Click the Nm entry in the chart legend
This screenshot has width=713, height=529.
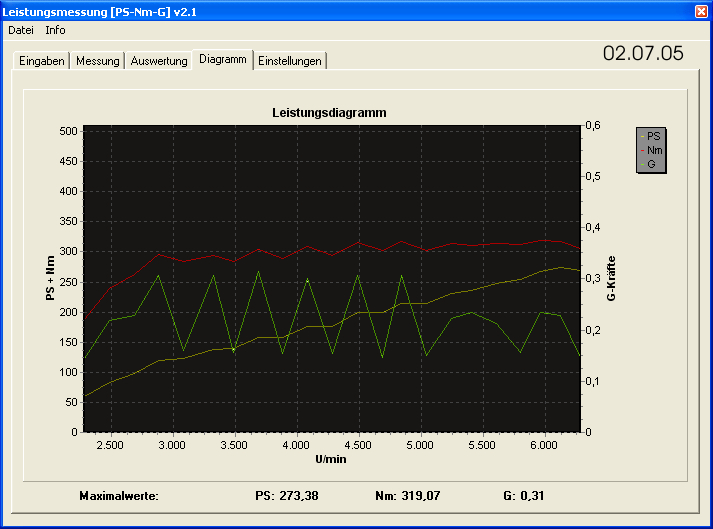pos(653,150)
